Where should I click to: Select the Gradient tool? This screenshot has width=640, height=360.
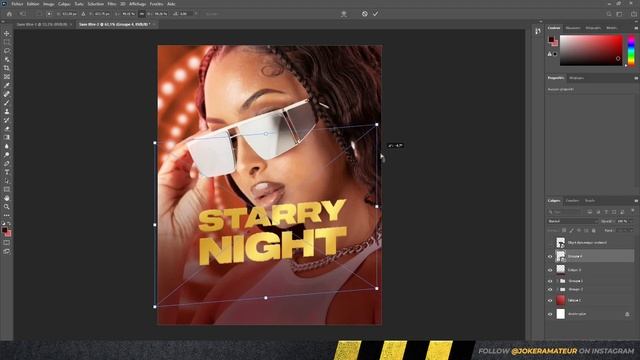[x=7, y=138]
